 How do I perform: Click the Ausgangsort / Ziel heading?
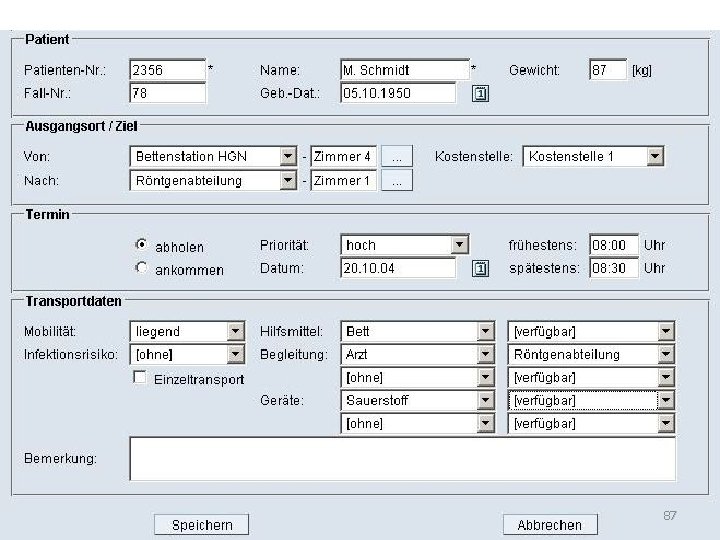point(81,126)
